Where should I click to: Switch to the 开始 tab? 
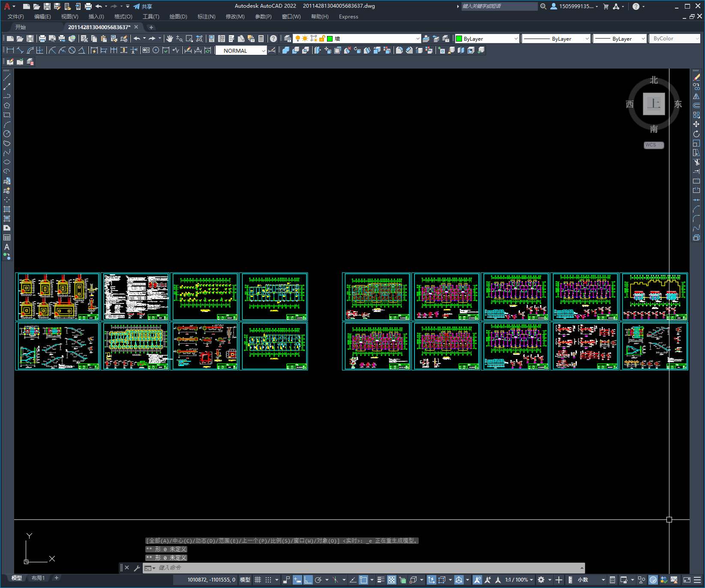[x=21, y=27]
